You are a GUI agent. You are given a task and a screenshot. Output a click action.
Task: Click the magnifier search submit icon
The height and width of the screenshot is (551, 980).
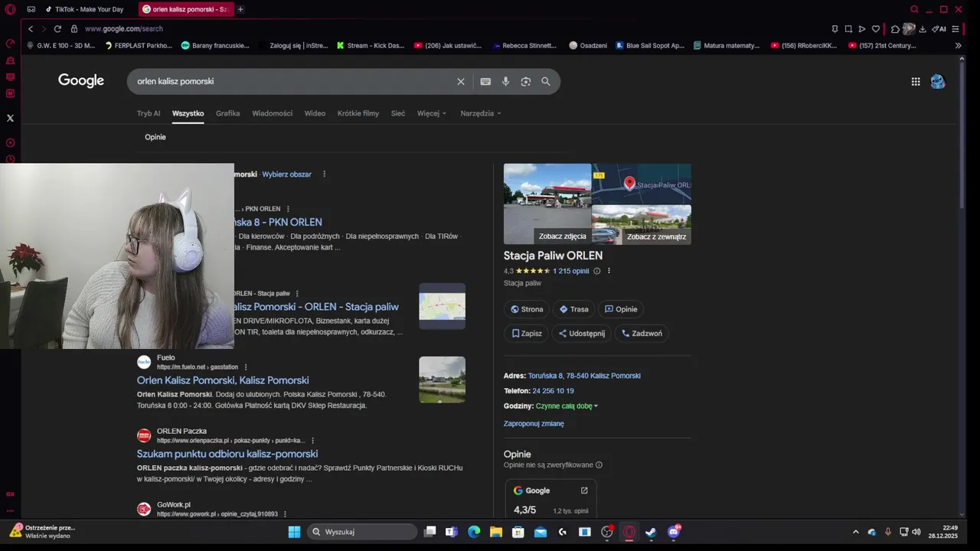pyautogui.click(x=546, y=81)
